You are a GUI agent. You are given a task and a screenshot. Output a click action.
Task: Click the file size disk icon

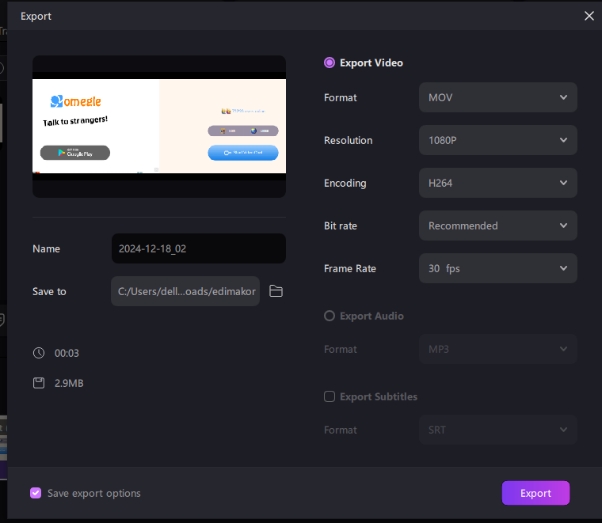click(39, 383)
